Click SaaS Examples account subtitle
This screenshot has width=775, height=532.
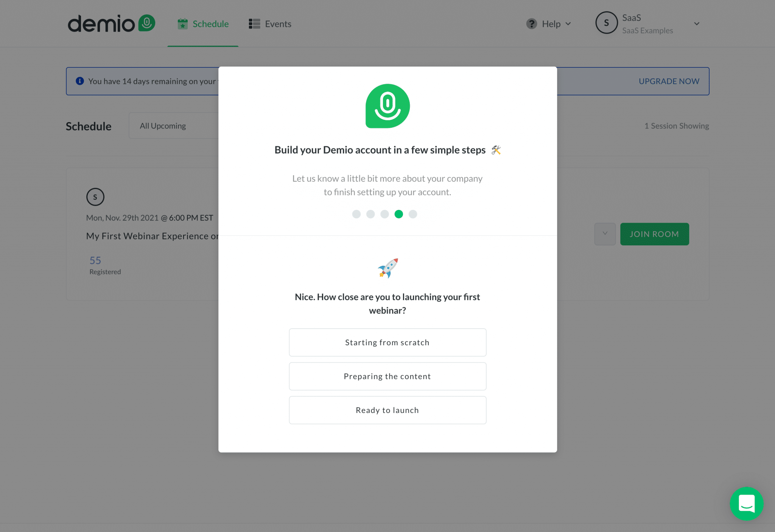tap(647, 31)
